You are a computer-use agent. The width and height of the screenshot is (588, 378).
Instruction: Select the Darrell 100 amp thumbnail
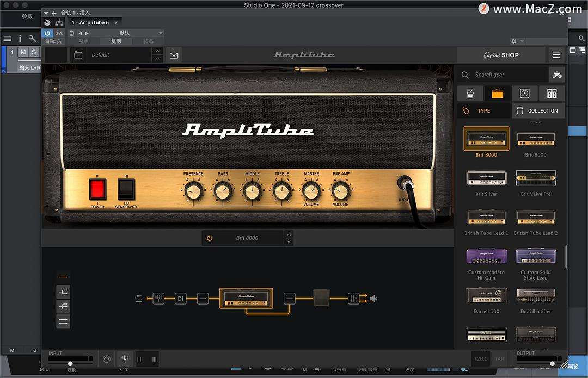486,295
